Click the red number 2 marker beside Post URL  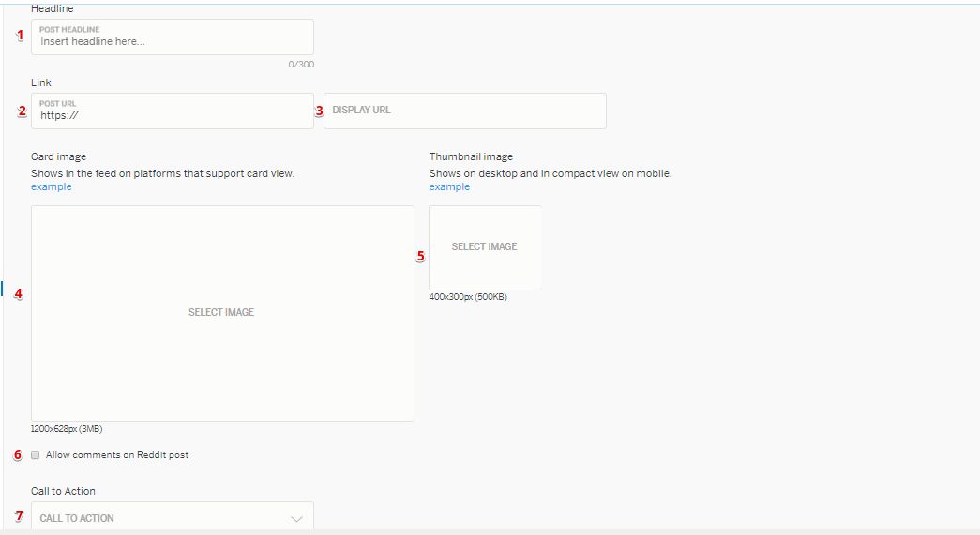coord(22,111)
